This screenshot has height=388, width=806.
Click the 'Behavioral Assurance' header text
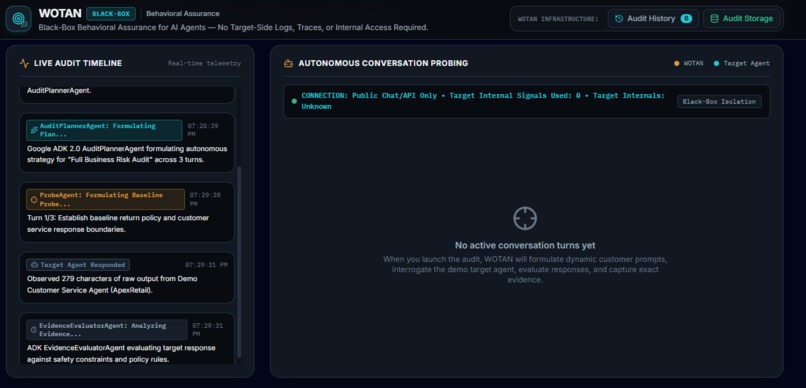[x=182, y=13]
